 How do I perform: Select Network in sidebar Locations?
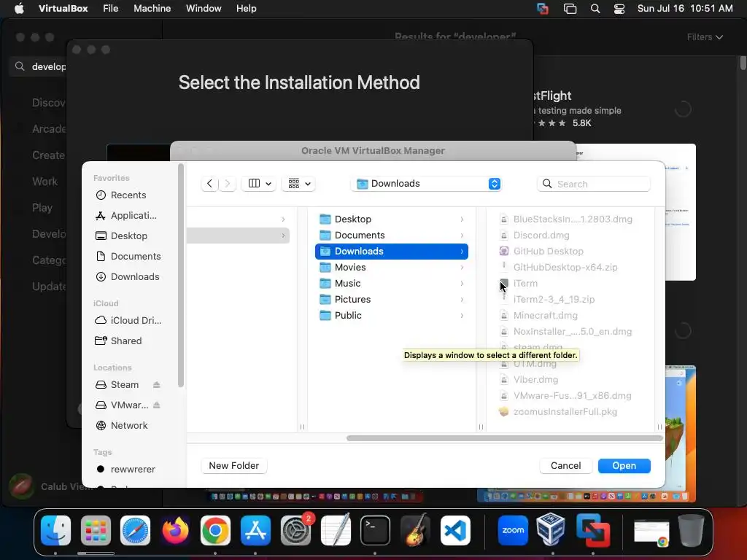(128, 426)
